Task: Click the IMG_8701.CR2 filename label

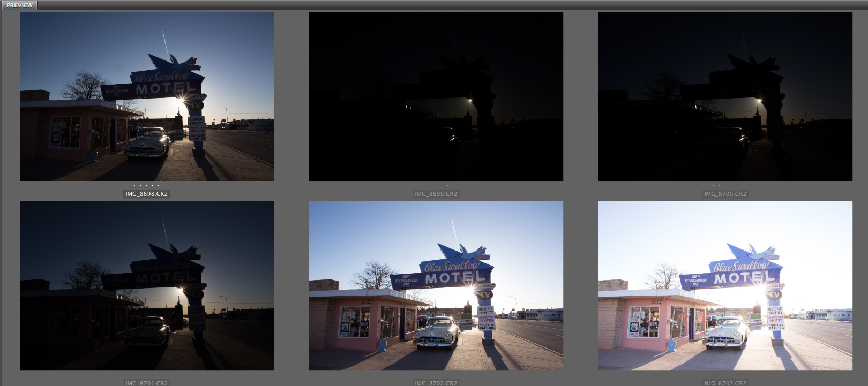Action: pos(147,383)
